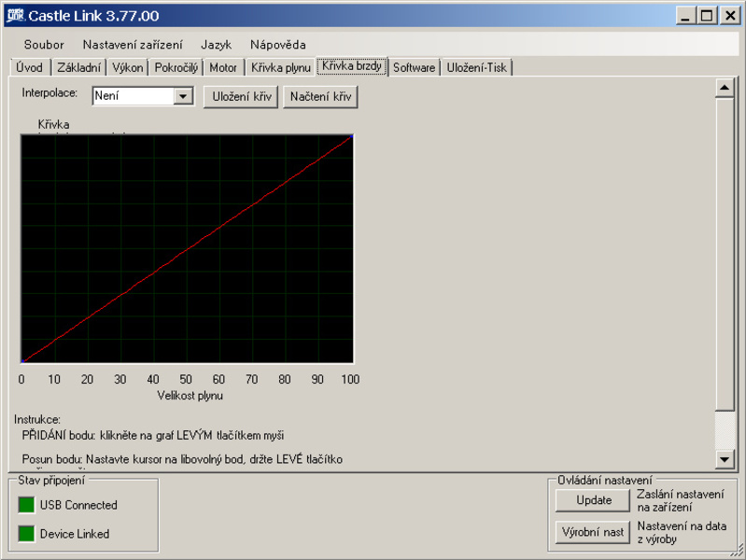Viewport: 746px width, 560px height.
Task: Click the USB Connected status text
Action: point(78,505)
